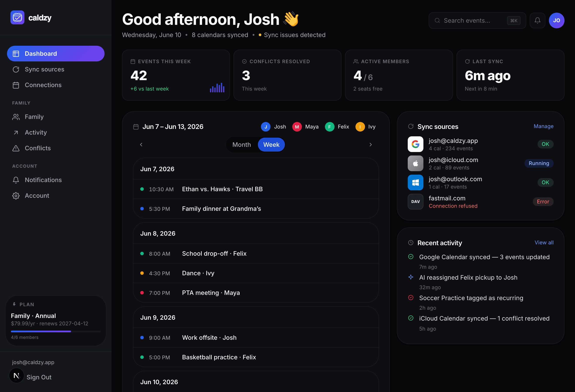
Task: Click the Conflicts Resolved stat card
Action: [287, 75]
